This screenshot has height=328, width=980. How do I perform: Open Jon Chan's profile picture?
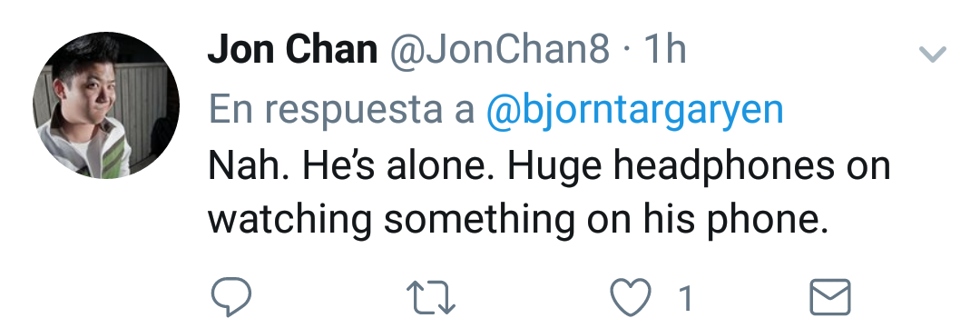pyautogui.click(x=106, y=105)
